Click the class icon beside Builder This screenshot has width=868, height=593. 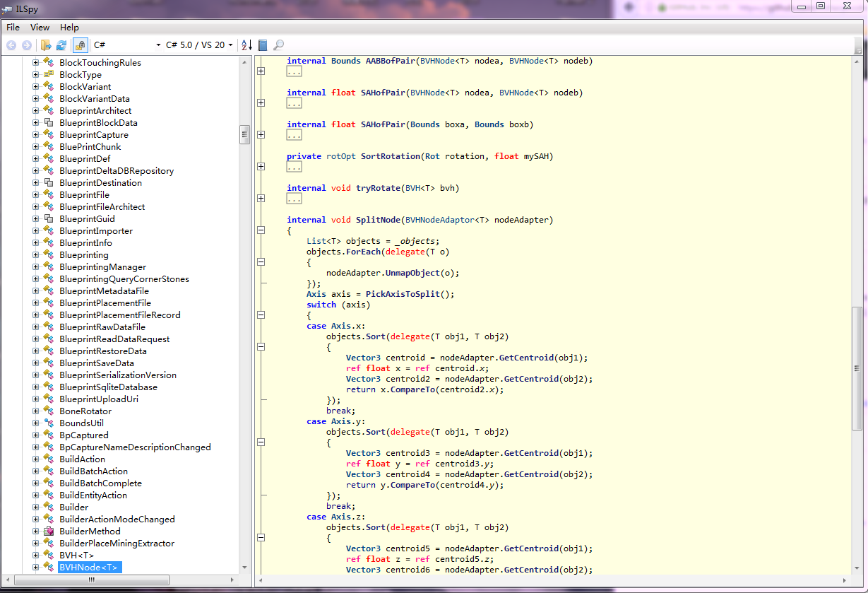(49, 507)
